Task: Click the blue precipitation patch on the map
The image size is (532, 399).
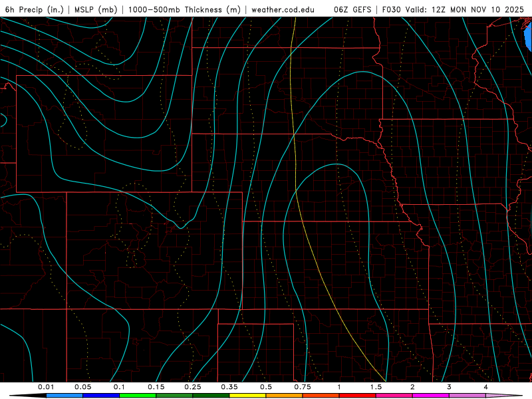Action: tap(528, 37)
